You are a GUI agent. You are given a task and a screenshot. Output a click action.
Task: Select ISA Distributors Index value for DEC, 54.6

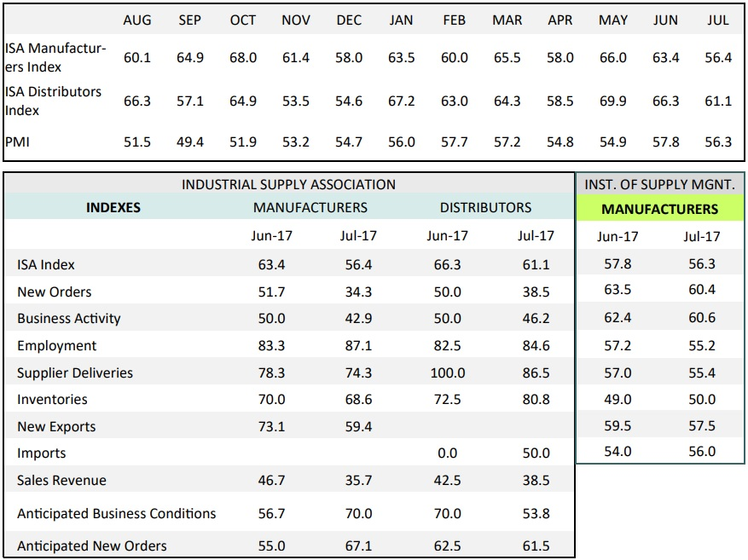tap(349, 101)
